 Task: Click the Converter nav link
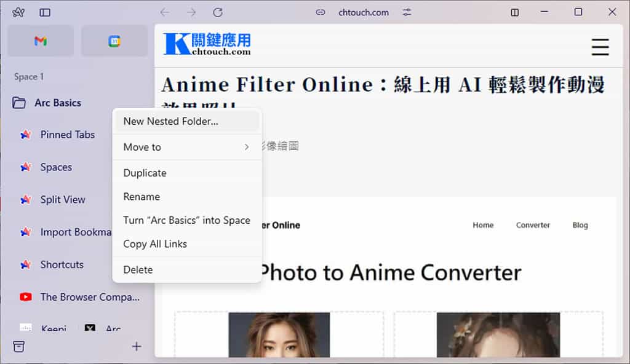pos(533,225)
